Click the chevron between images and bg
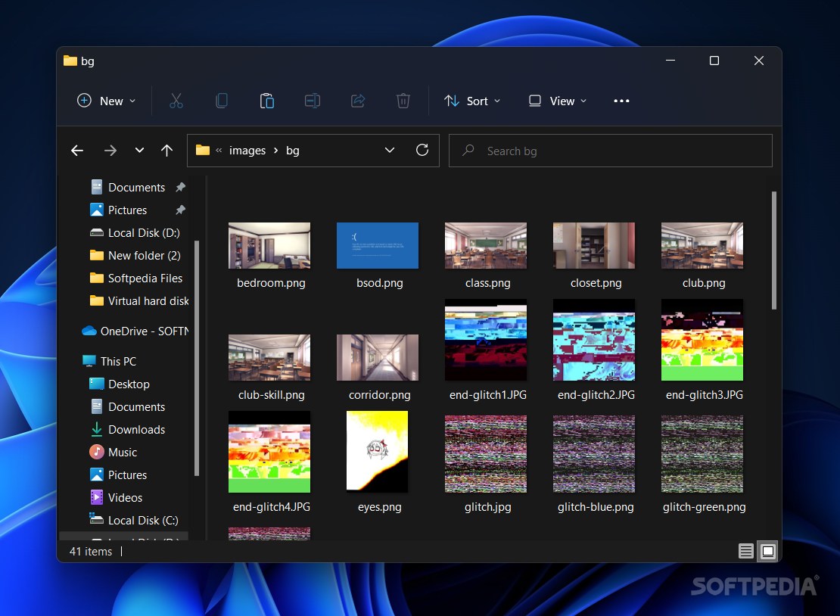 click(276, 151)
